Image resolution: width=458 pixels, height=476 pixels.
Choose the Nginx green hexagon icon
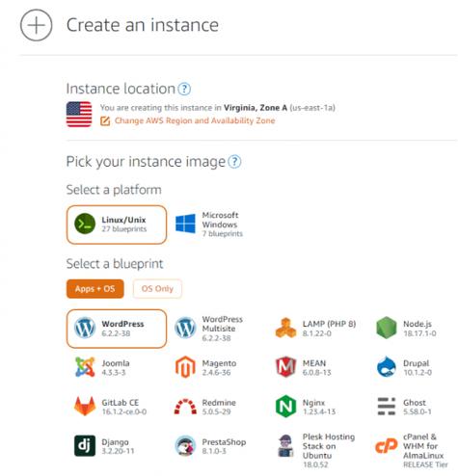click(x=285, y=407)
